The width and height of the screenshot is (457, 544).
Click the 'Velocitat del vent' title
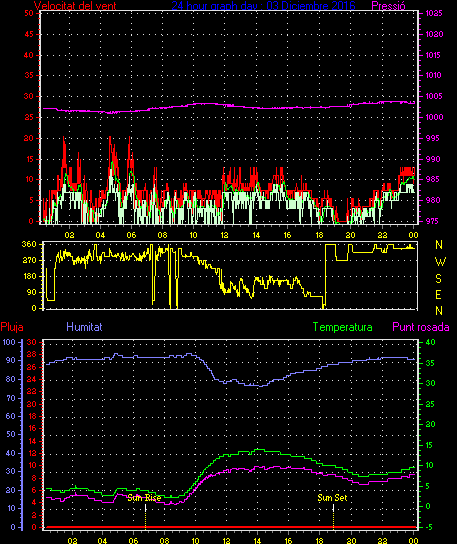coord(75,6)
